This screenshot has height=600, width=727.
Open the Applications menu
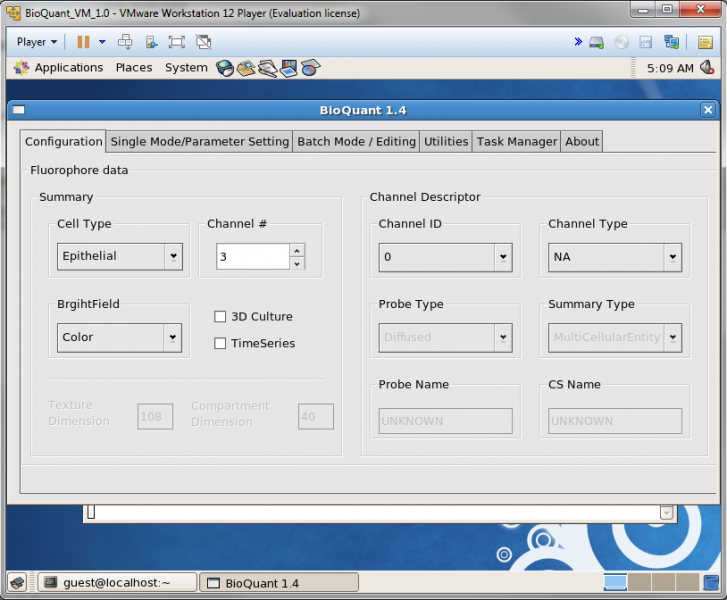69,68
